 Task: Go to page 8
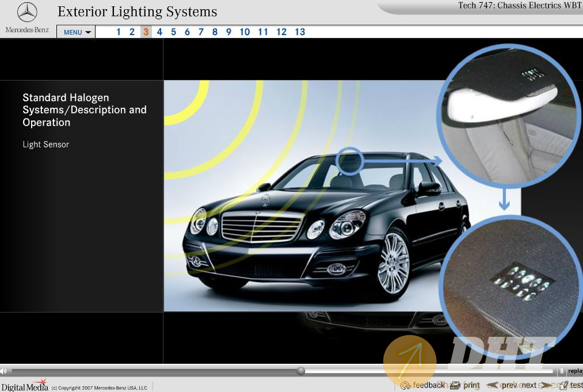point(215,32)
